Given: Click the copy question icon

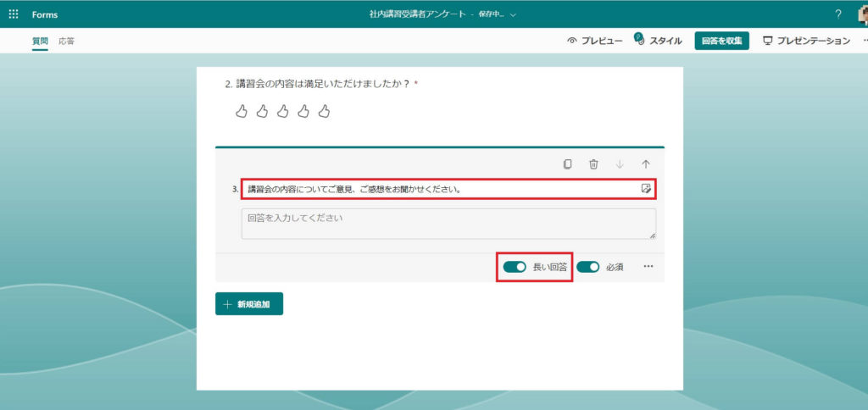Looking at the screenshot, I should (x=568, y=164).
